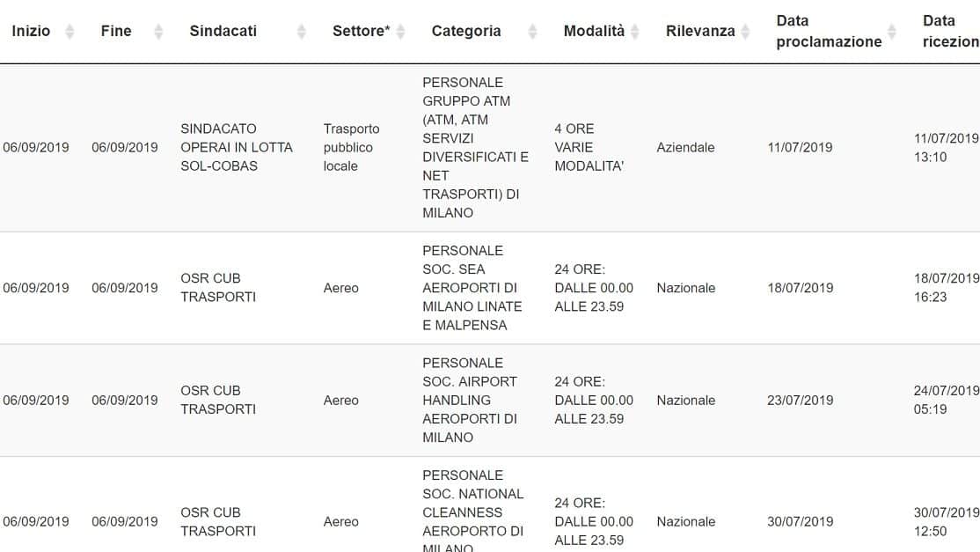980x552 pixels.
Task: Sort table by Sindacati header text
Action: pyautogui.click(x=223, y=32)
